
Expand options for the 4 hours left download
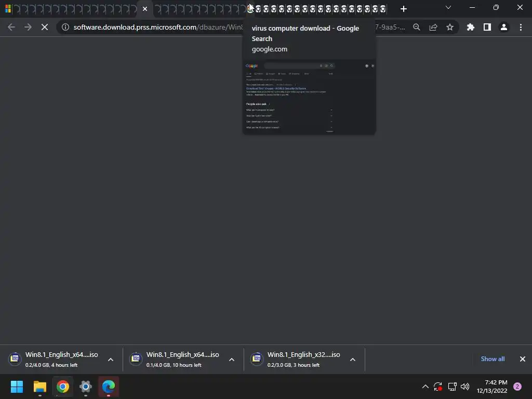111,360
